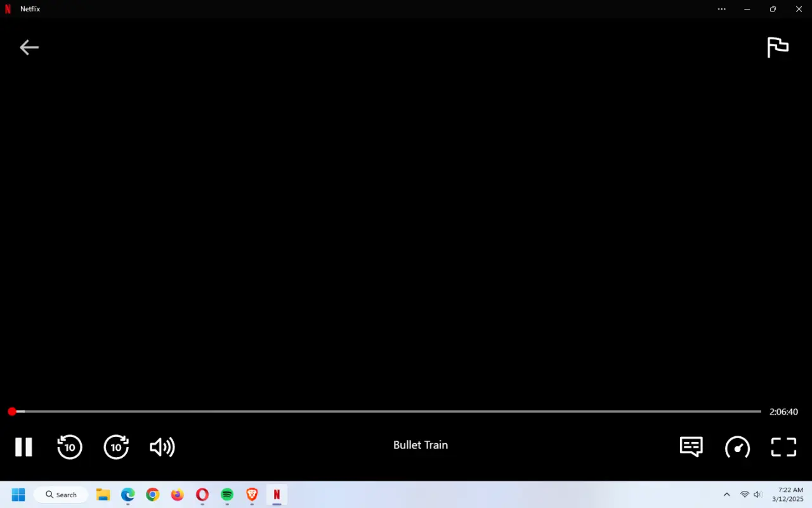This screenshot has width=812, height=508.
Task: Open the system tray volume icon
Action: [x=757, y=495]
